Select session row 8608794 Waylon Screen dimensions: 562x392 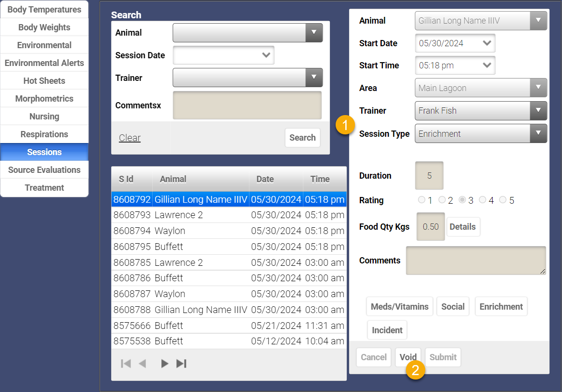pos(229,231)
